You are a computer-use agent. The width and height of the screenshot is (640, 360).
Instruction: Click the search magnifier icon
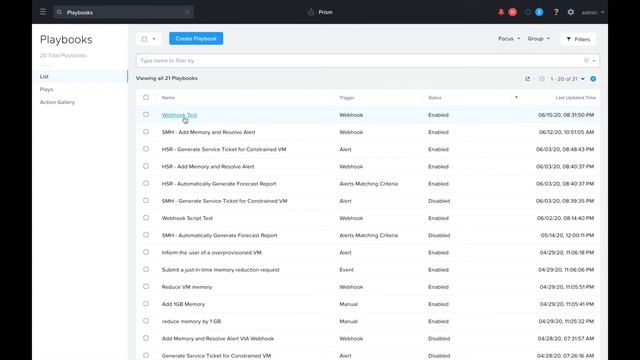point(59,12)
